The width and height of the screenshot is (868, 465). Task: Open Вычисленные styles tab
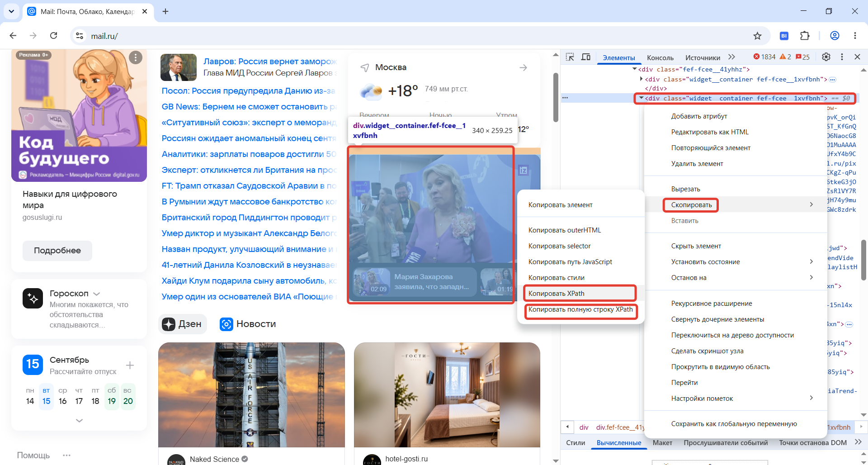[x=618, y=443]
